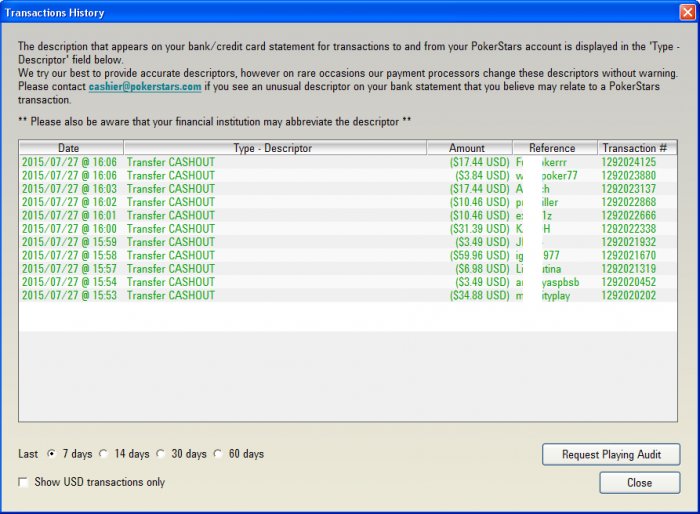Click the ($34.88 USD) amount cell
Screen dimensions: 700x514
click(x=479, y=296)
